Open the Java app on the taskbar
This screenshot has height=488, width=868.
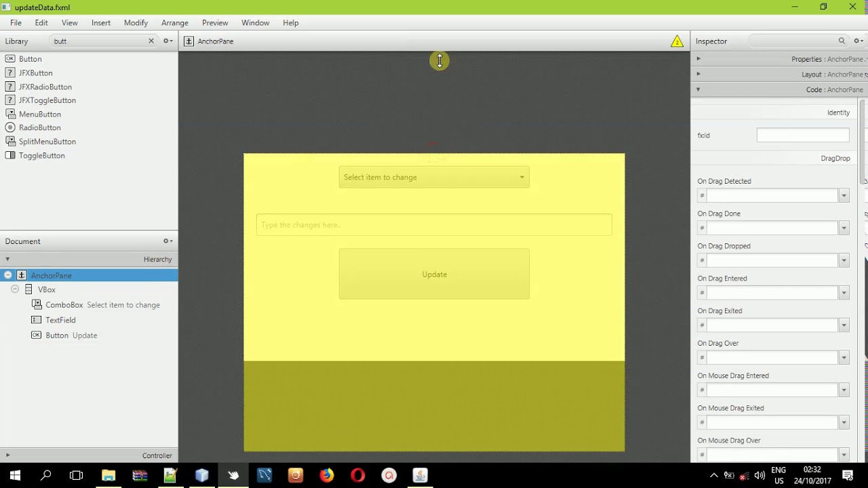pyautogui.click(x=420, y=475)
